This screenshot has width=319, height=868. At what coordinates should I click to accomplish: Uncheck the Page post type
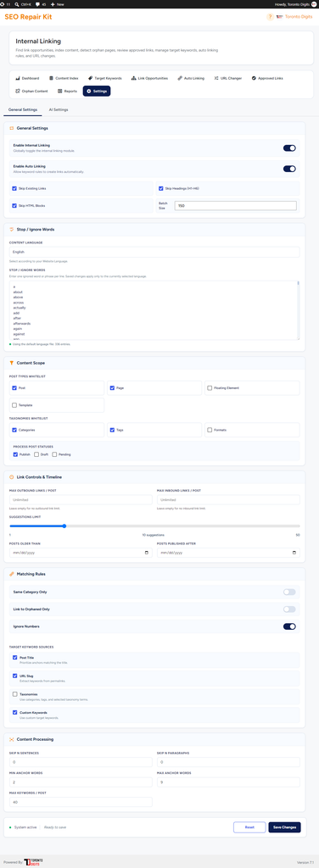coord(112,388)
